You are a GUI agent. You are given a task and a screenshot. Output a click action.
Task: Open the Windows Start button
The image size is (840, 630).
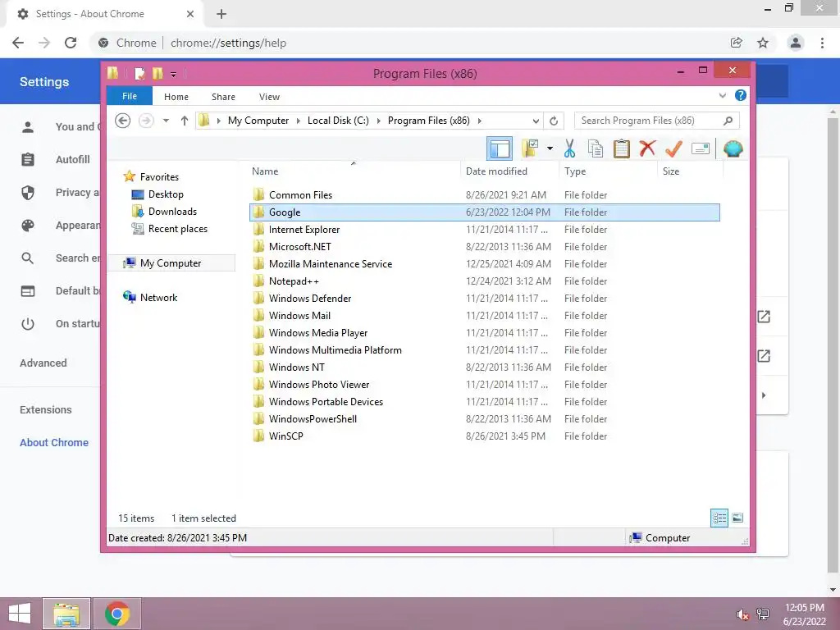(20, 614)
